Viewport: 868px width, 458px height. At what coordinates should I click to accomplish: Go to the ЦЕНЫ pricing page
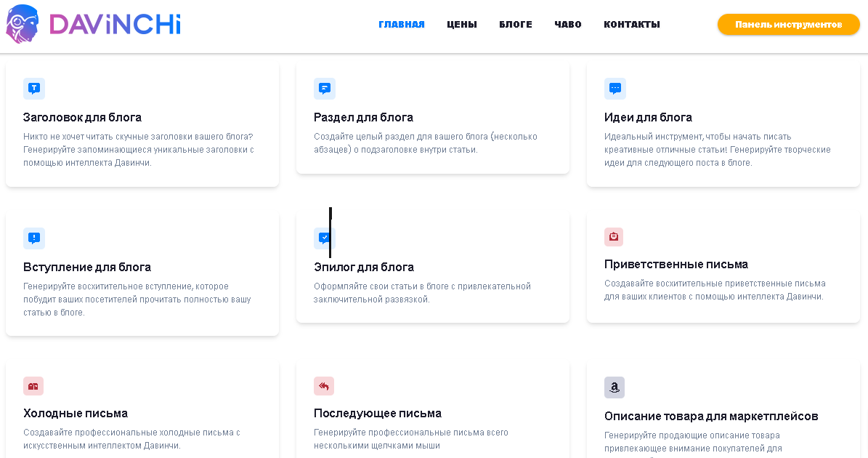[462, 25]
